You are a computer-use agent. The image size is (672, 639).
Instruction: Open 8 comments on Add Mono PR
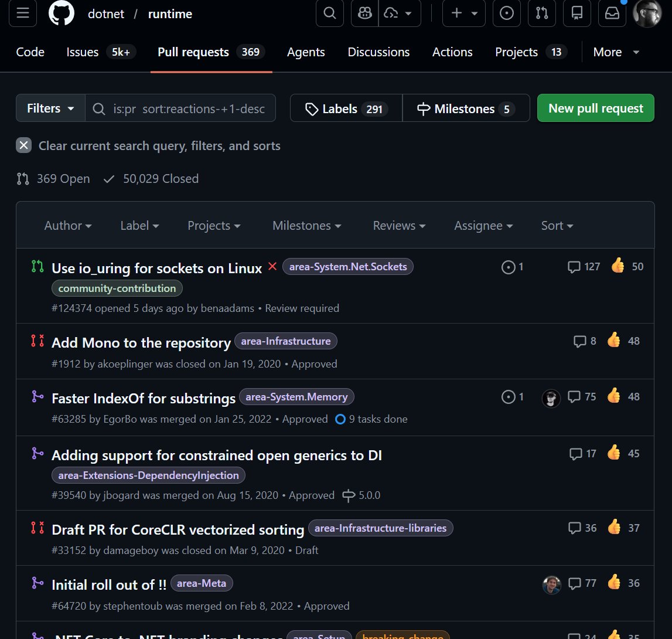point(585,341)
